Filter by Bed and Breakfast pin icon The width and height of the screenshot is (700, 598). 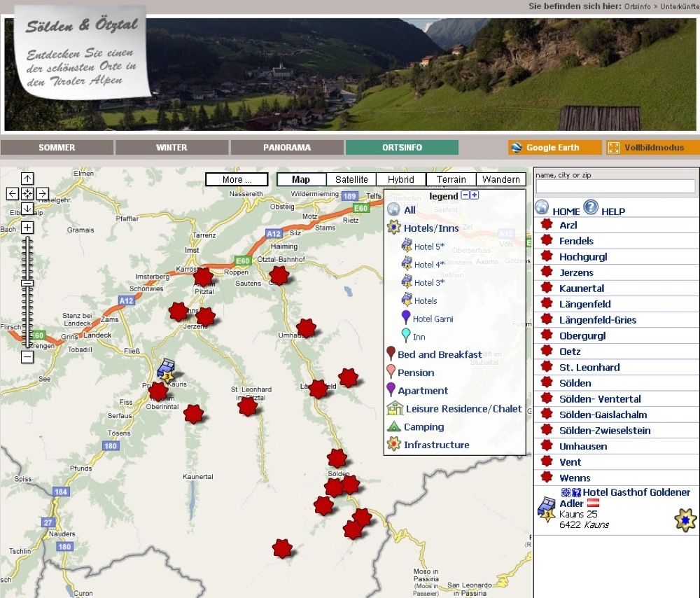(391, 353)
